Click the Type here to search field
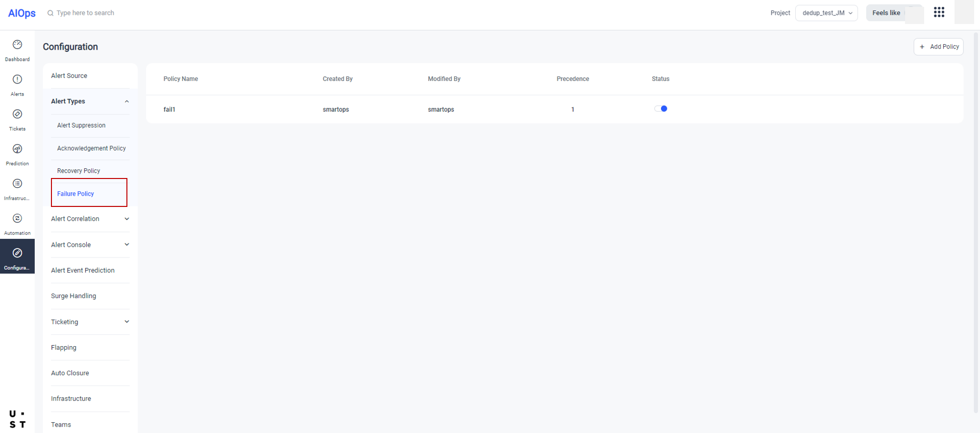Viewport: 980px width, 433px height. [x=85, y=13]
